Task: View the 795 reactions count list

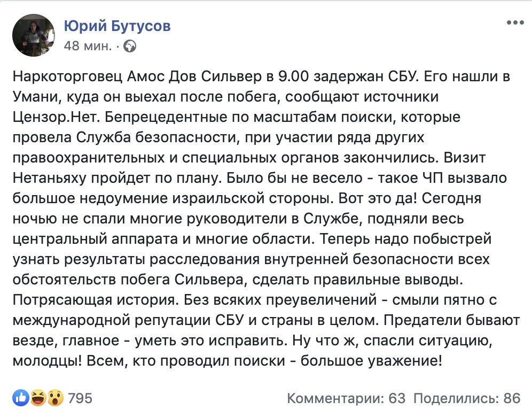Action: click(x=81, y=398)
